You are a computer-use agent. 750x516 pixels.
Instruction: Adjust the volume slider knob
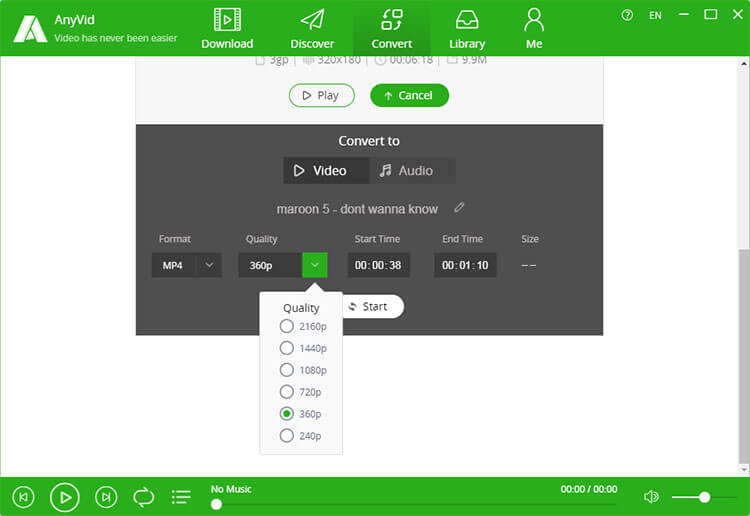tap(704, 497)
